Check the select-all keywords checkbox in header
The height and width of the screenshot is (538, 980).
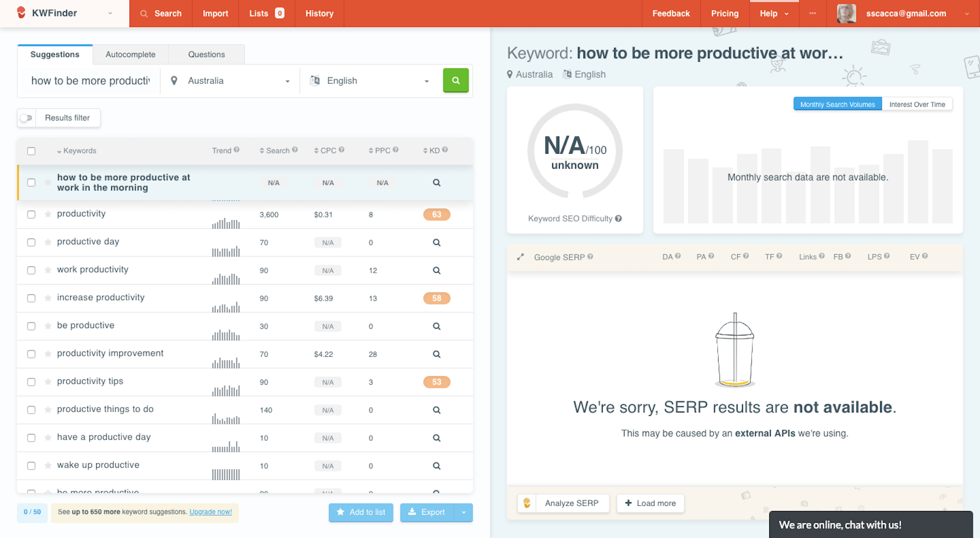31,151
